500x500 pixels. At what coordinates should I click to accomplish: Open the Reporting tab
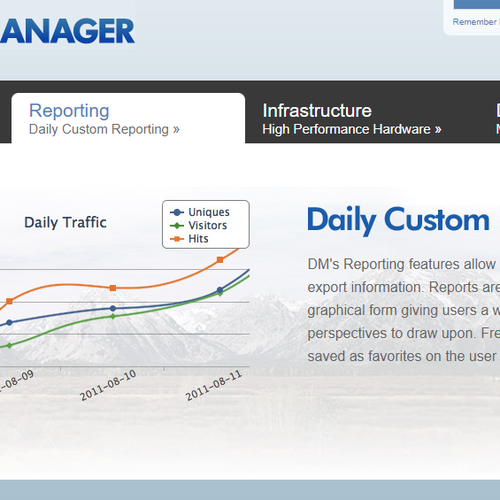(69, 111)
